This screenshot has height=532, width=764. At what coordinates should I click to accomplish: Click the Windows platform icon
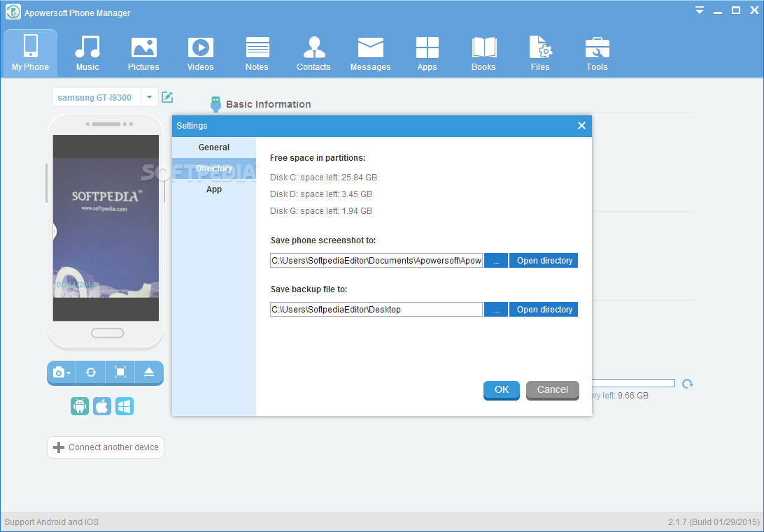tap(125, 406)
